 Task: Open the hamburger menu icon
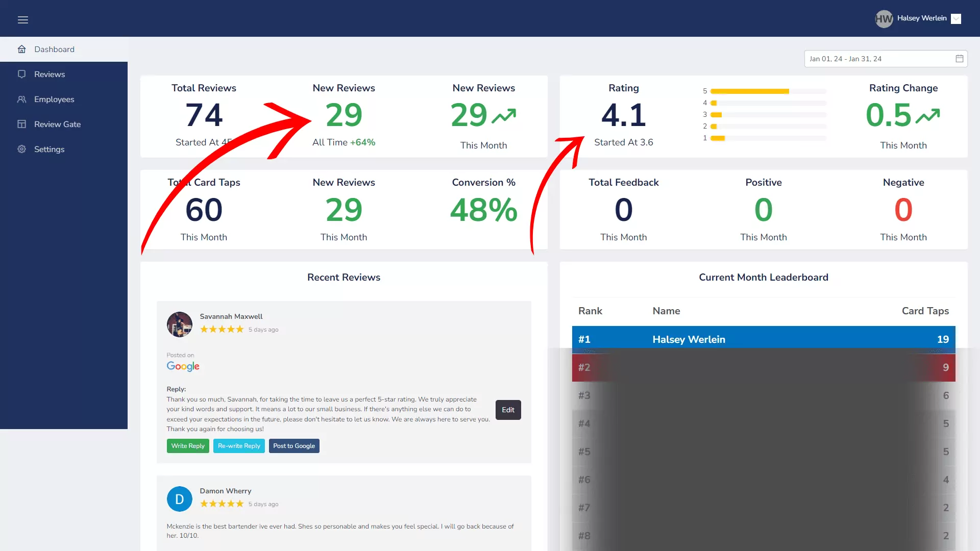tap(23, 20)
